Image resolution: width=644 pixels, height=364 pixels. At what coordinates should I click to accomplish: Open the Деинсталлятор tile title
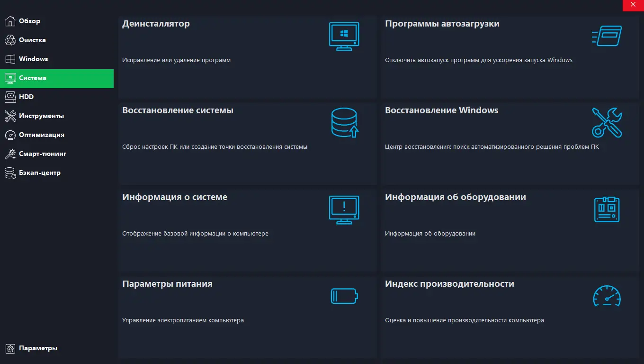[156, 24]
